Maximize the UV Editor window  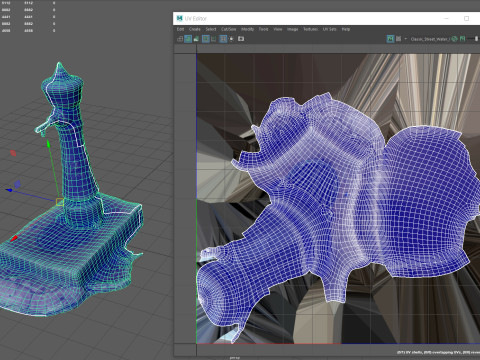(x=467, y=19)
